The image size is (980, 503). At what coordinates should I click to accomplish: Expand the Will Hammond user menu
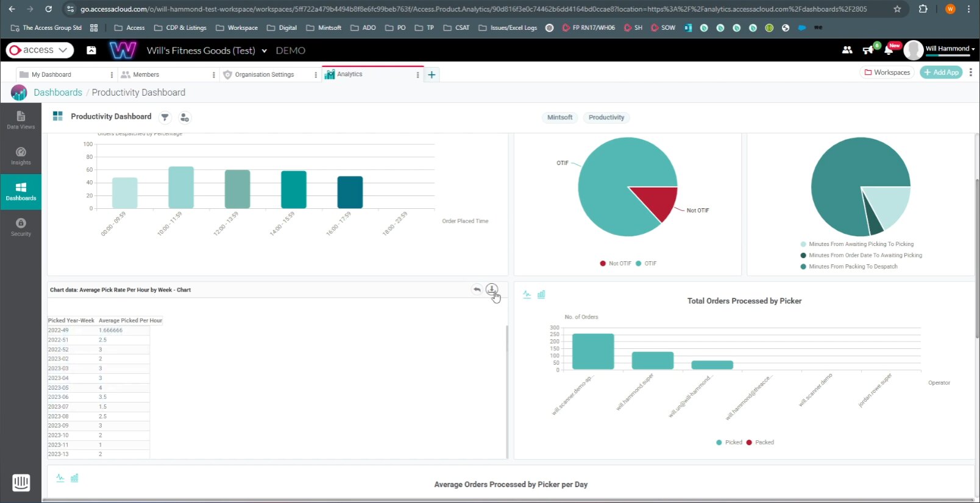pyautogui.click(x=950, y=49)
